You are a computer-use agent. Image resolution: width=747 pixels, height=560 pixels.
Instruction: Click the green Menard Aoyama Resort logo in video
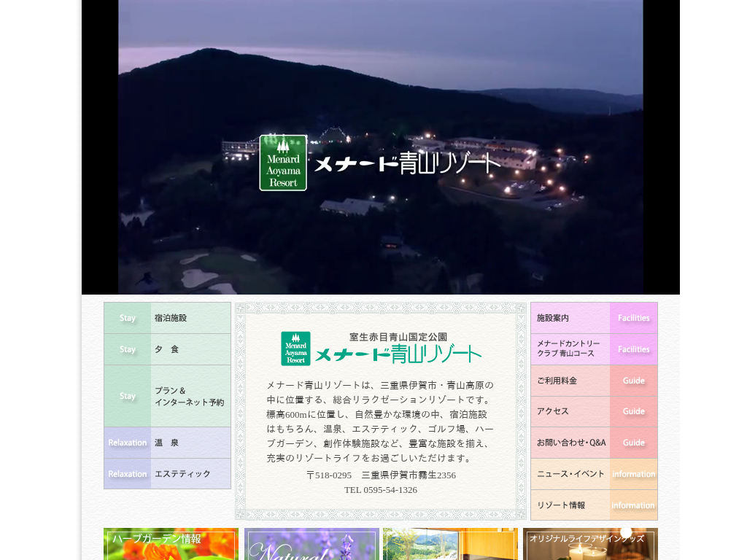(x=283, y=163)
